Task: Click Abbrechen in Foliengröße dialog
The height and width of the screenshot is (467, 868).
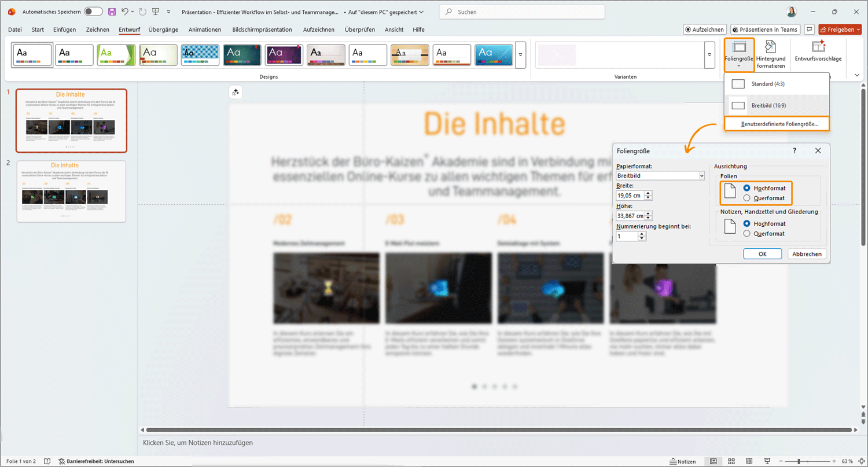Action: click(807, 254)
